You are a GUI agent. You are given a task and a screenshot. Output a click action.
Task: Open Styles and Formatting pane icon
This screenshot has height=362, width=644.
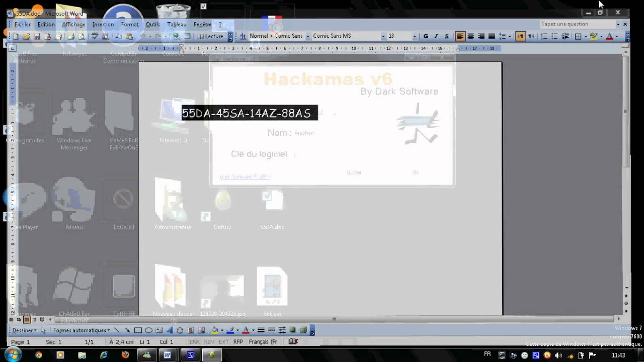243,36
